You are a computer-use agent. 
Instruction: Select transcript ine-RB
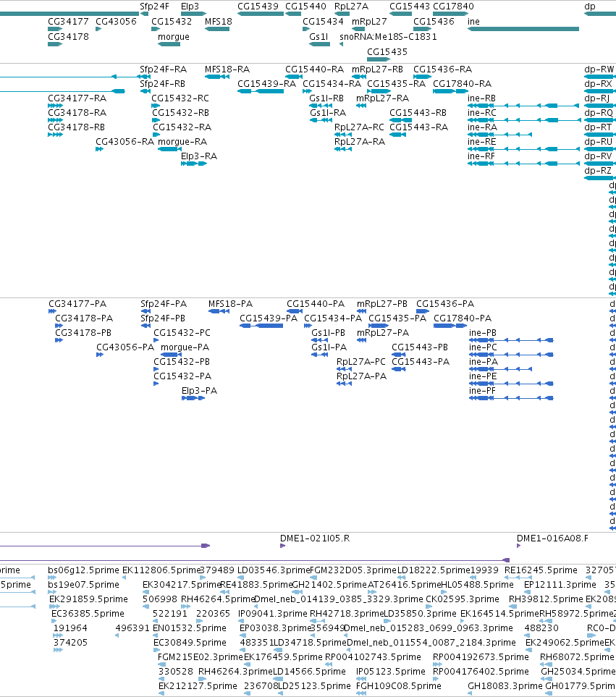pyautogui.click(x=481, y=98)
